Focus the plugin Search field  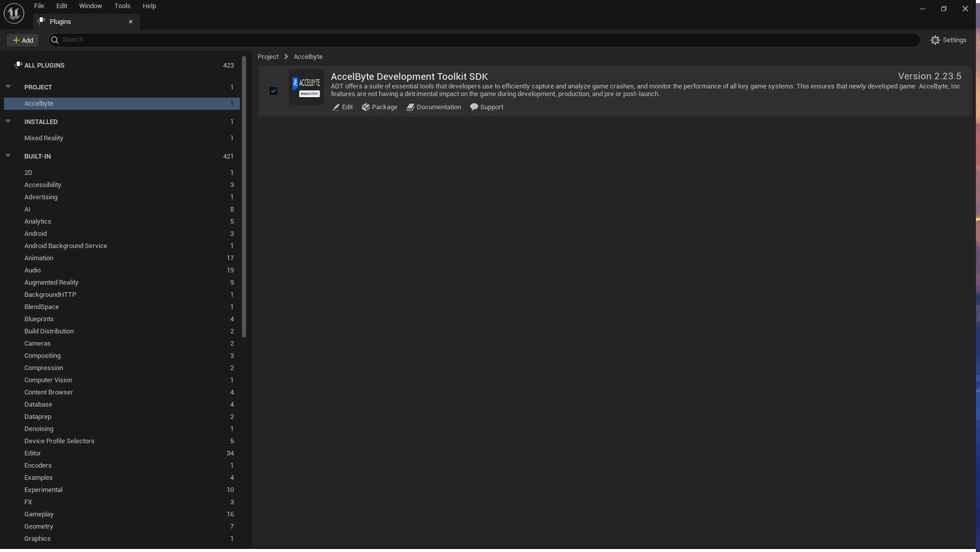484,40
